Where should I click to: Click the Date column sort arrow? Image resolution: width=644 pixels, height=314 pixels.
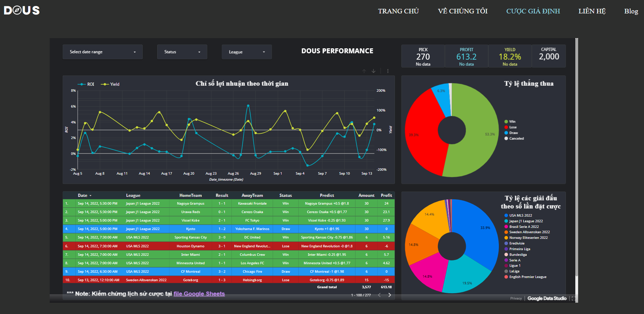pos(91,195)
